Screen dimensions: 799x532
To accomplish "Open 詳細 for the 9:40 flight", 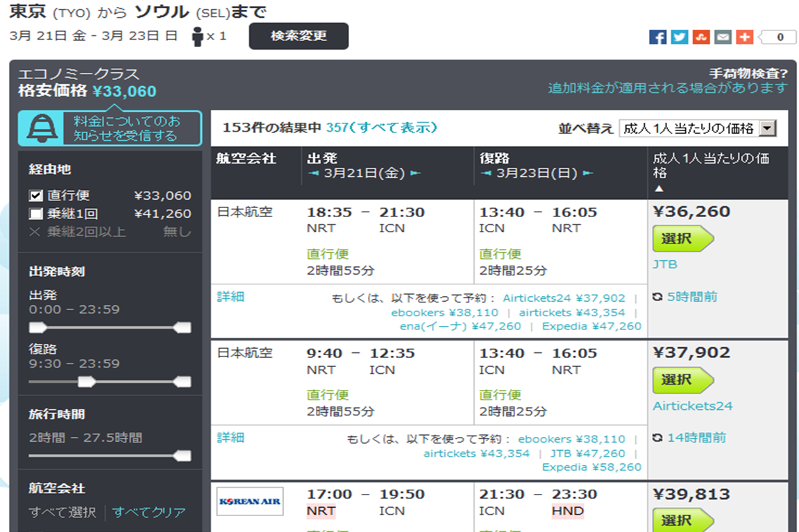I will pyautogui.click(x=231, y=438).
